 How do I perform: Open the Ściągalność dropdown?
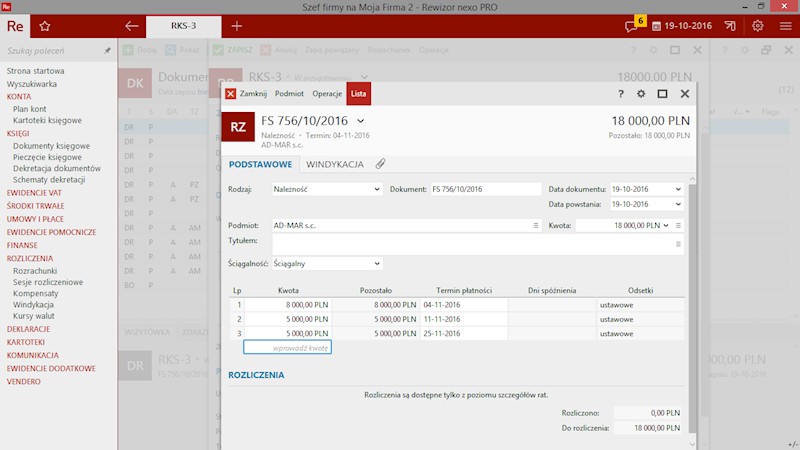pos(377,264)
